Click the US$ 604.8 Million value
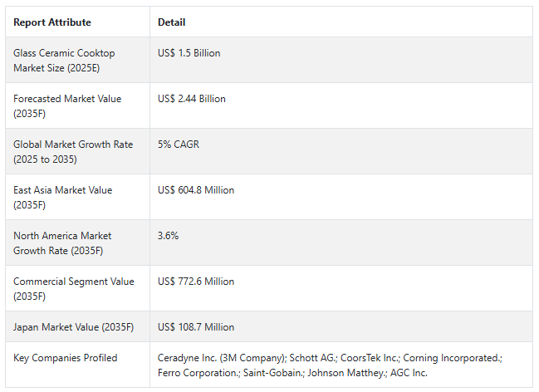This screenshot has width=539, height=392. pyautogui.click(x=196, y=190)
